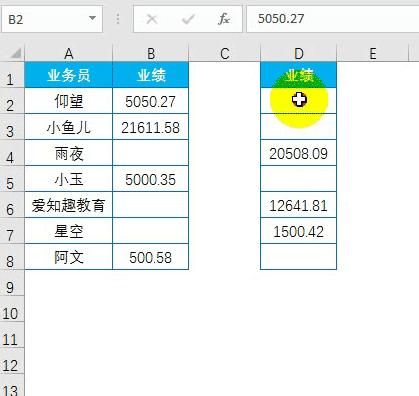This screenshot has height=396, width=419.
Task: Click the formula bar showing 5050.27
Action: [333, 19]
